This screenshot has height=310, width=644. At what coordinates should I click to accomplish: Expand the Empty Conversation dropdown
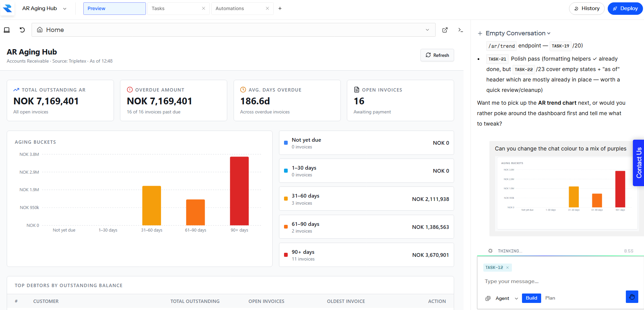pos(518,33)
